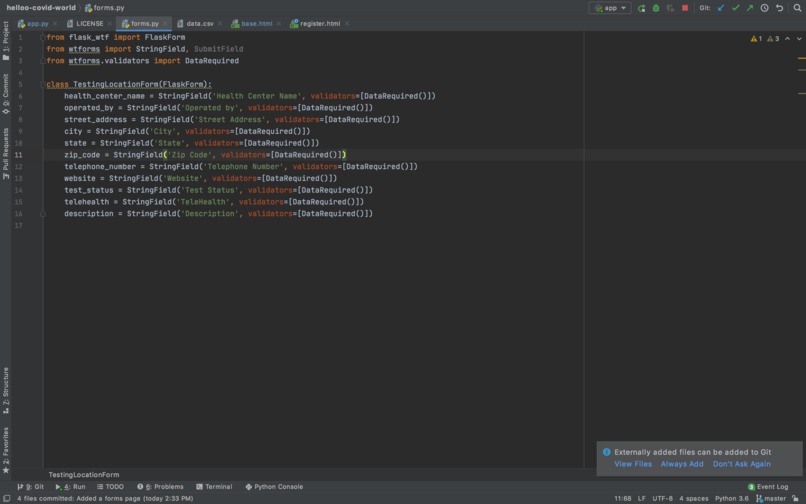This screenshot has width=806, height=504.
Task: Collapse the TestingLocationForm class fold marker
Action: point(43,84)
